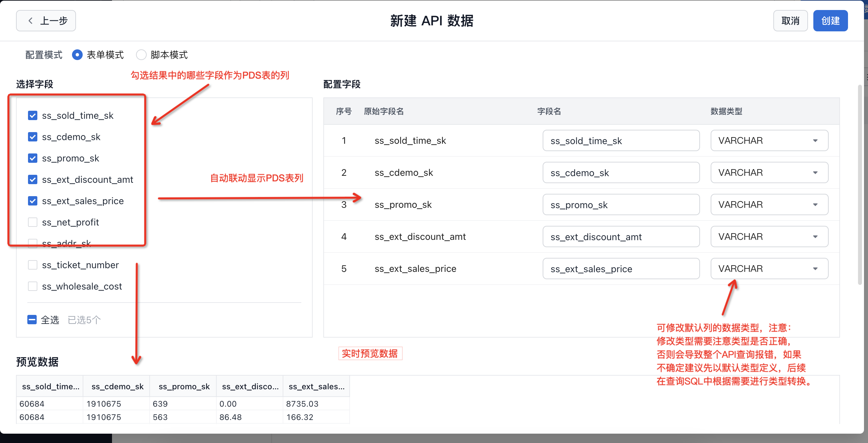The image size is (868, 443).
Task: Check the ss_net_profit checkbox
Action: pos(33,222)
